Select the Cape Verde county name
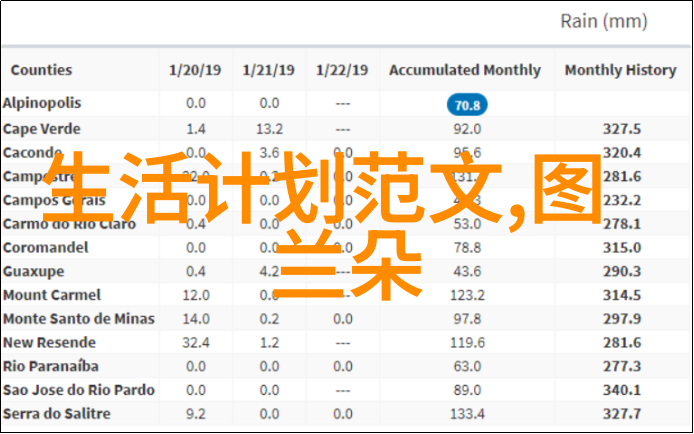 (x=41, y=129)
